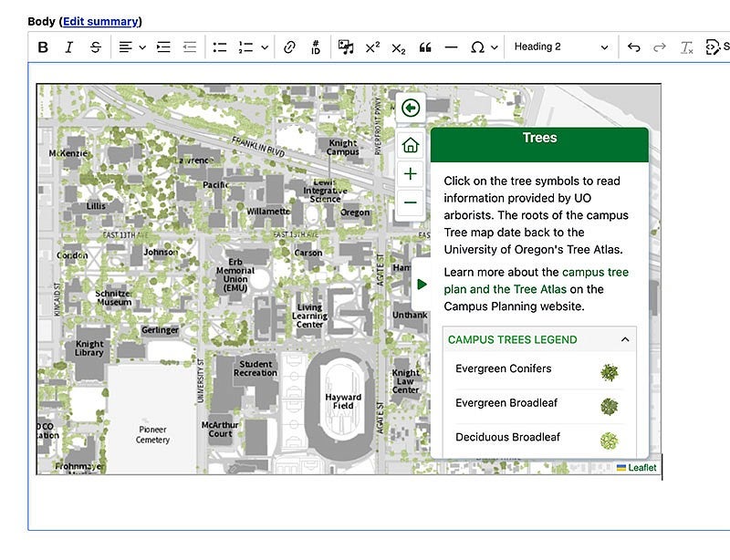Click McArthur Court label on map
The image size is (730, 560).
tap(220, 430)
